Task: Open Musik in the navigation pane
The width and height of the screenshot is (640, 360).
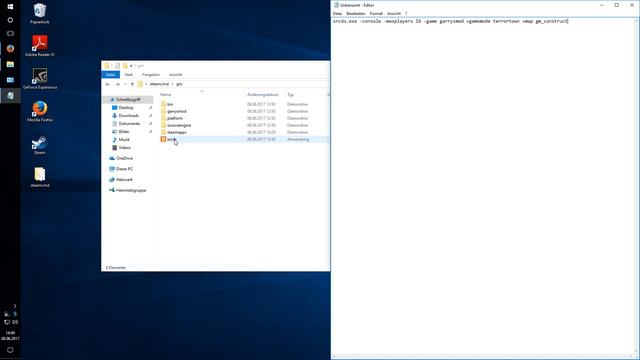Action: 124,140
